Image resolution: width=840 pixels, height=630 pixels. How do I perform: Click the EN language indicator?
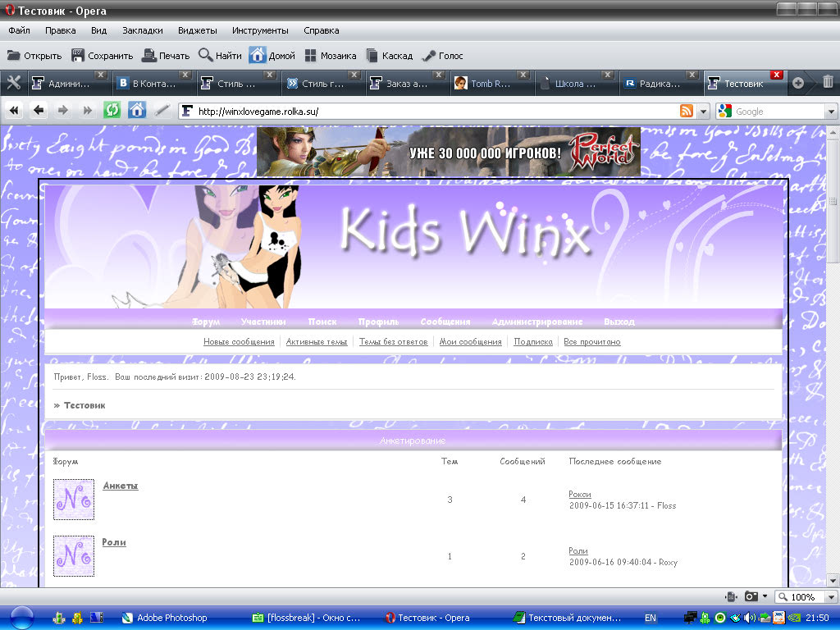pyautogui.click(x=650, y=618)
